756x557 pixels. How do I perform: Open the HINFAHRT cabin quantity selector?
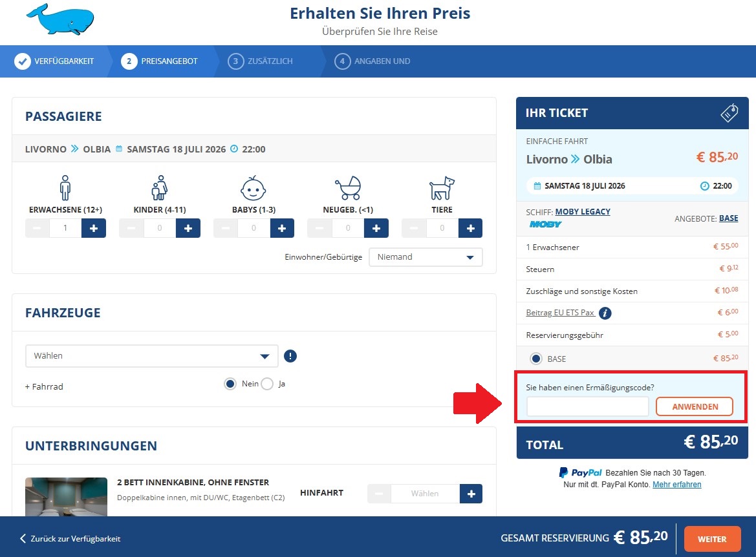[424, 493]
